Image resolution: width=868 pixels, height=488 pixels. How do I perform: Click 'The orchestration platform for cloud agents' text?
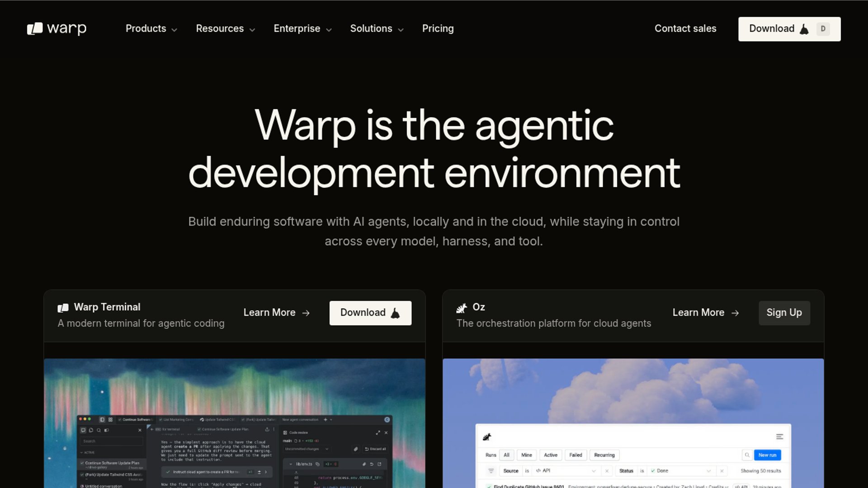tap(554, 324)
